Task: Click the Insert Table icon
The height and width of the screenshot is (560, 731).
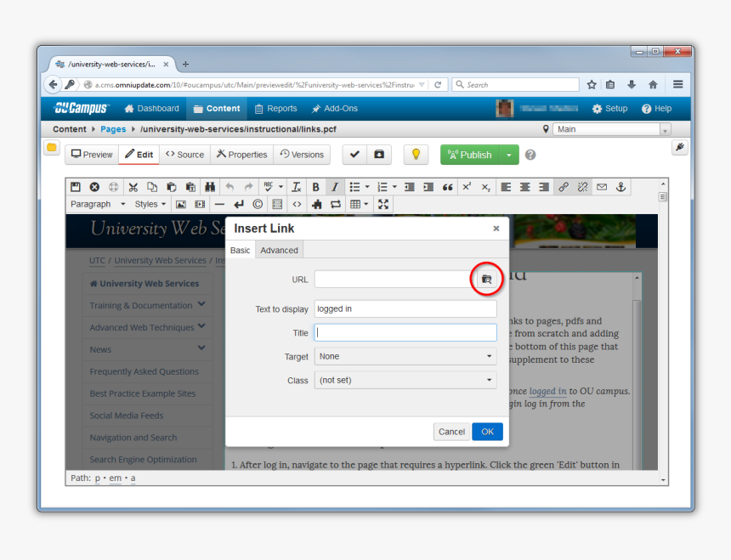Action: point(354,204)
